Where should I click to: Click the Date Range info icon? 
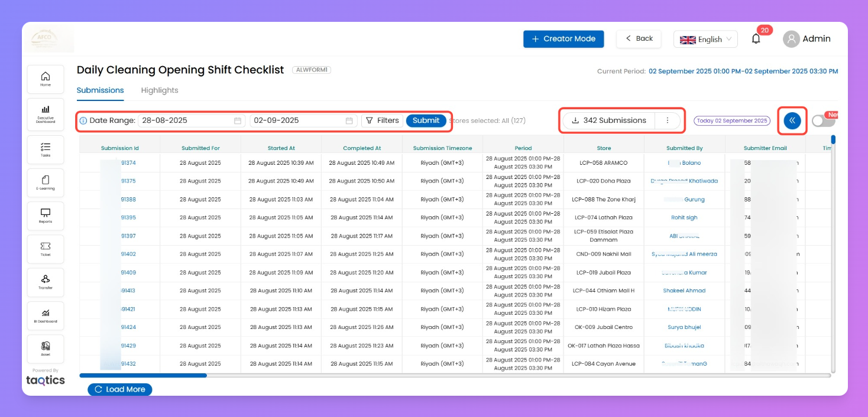[x=83, y=120]
